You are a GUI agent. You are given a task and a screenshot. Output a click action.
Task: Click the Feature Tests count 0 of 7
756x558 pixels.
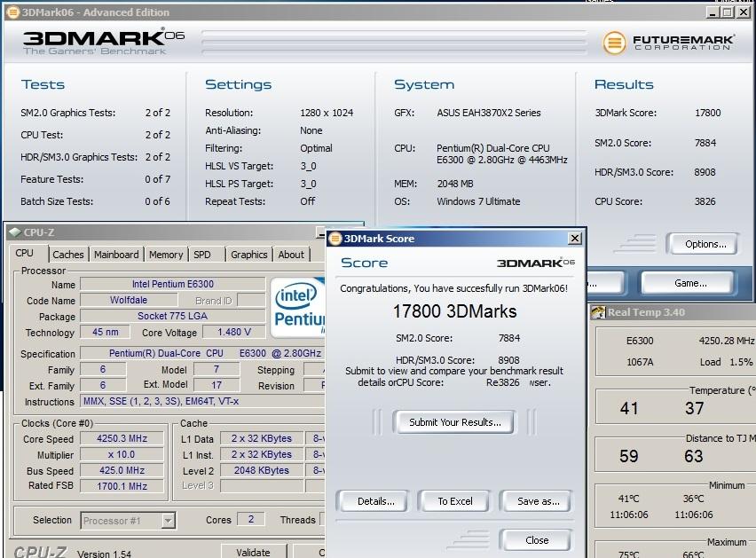[157, 179]
